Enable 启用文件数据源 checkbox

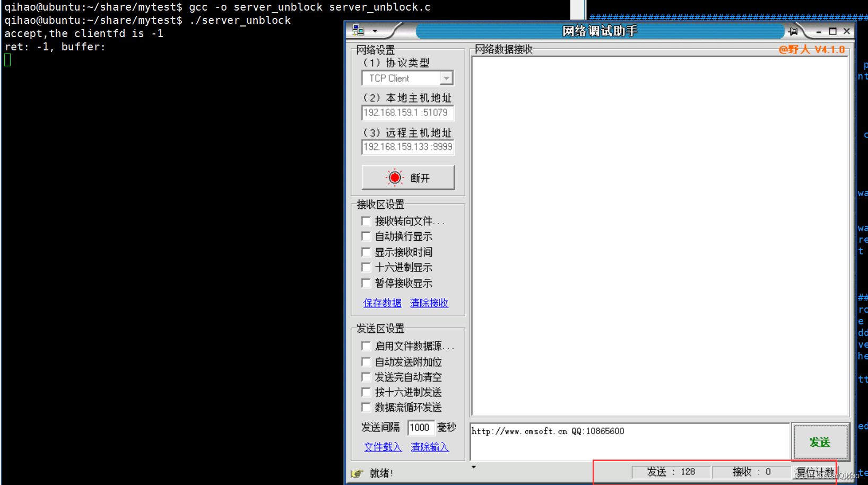366,346
